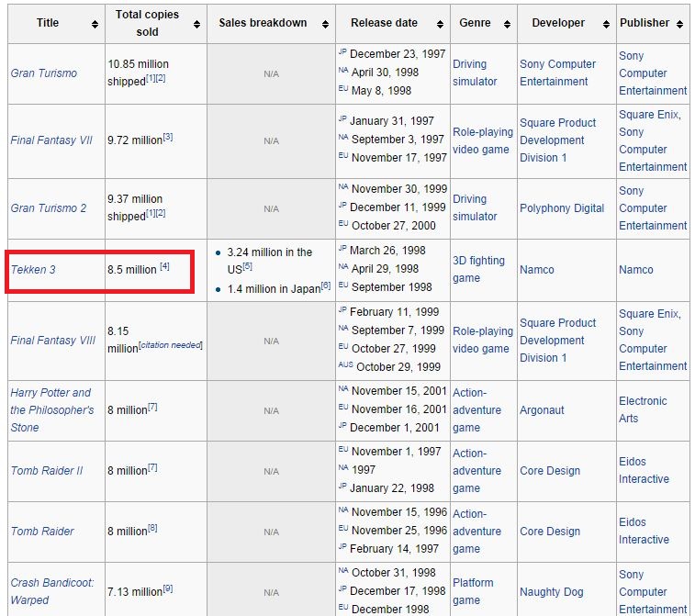695x616 pixels.
Task: Open Driving simulator genre in Gran Turismo 2 row
Action: [x=475, y=207]
